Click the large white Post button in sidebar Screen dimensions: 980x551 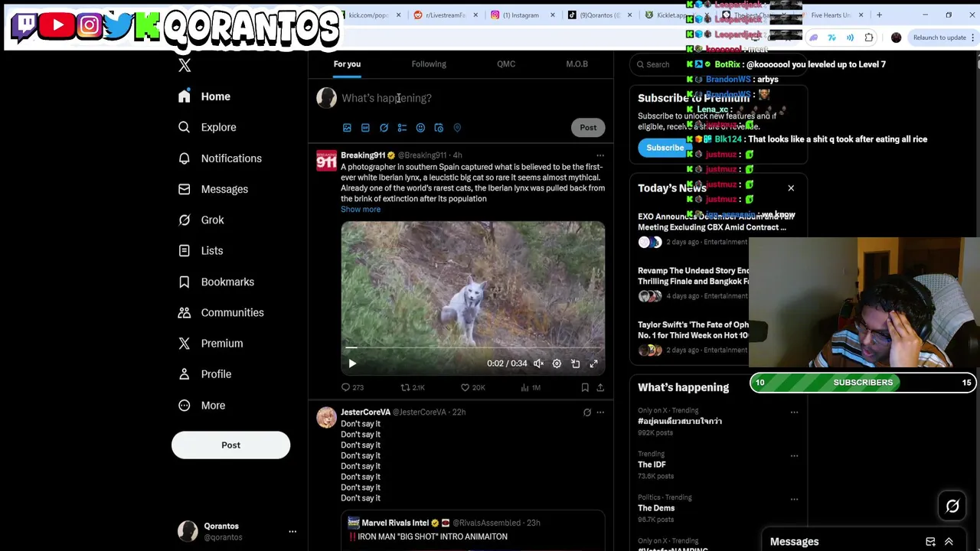coord(230,445)
